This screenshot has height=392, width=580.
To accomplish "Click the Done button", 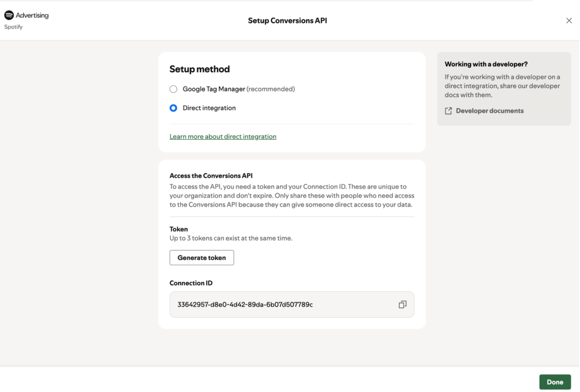I will [555, 382].
